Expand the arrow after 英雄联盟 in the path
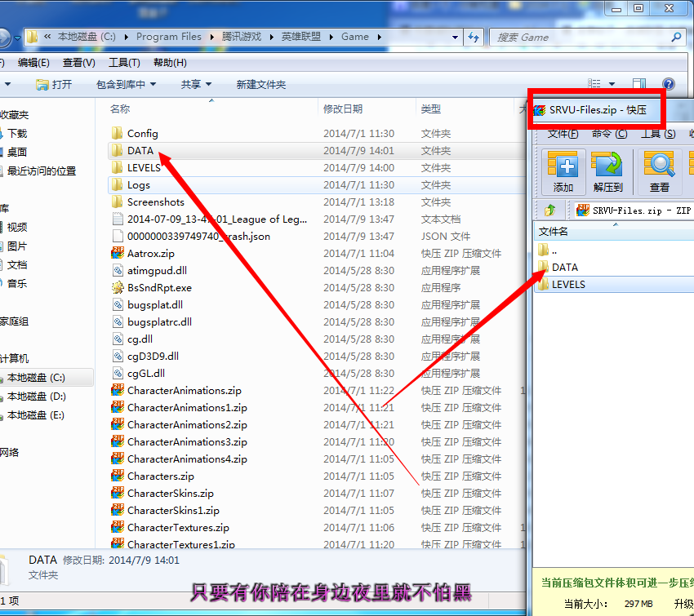694x616 pixels. pos(331,37)
